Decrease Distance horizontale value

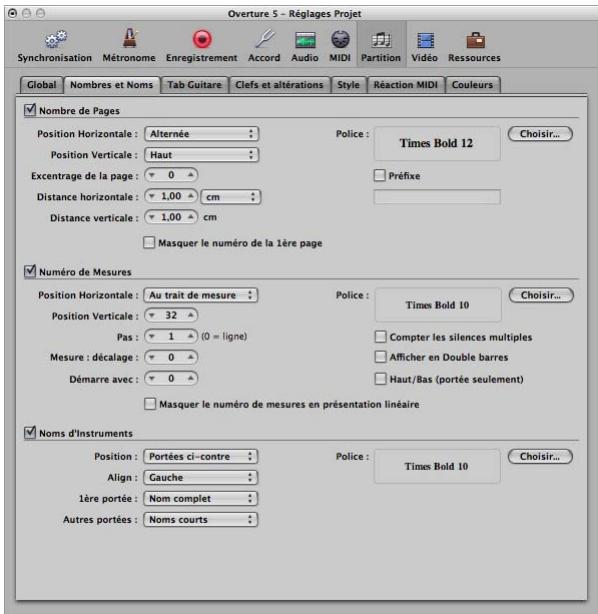click(152, 196)
